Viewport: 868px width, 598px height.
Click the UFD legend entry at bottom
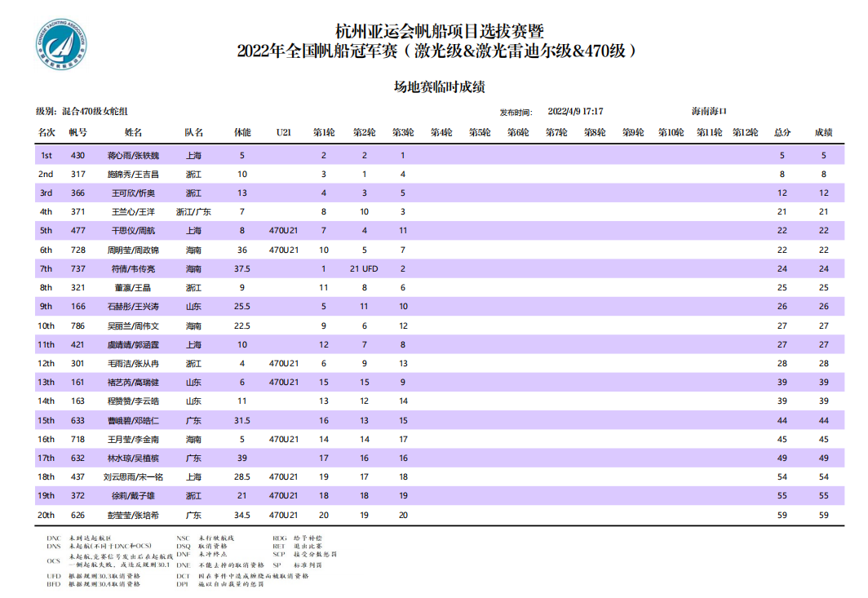click(x=106, y=576)
